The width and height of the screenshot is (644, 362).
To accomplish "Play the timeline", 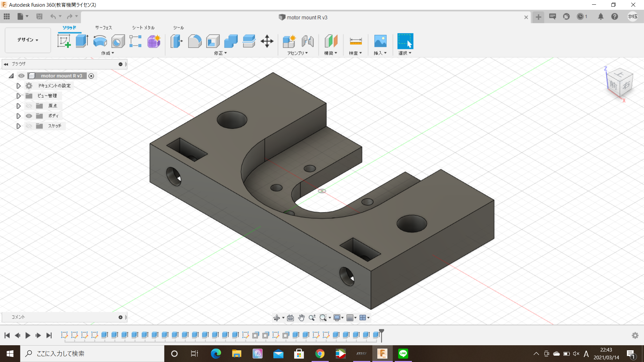I will tap(28, 335).
